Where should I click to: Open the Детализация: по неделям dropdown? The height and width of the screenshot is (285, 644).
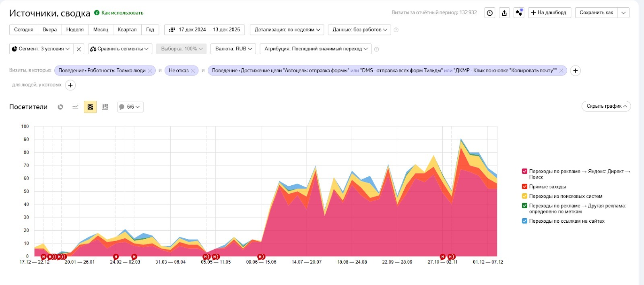point(287,30)
